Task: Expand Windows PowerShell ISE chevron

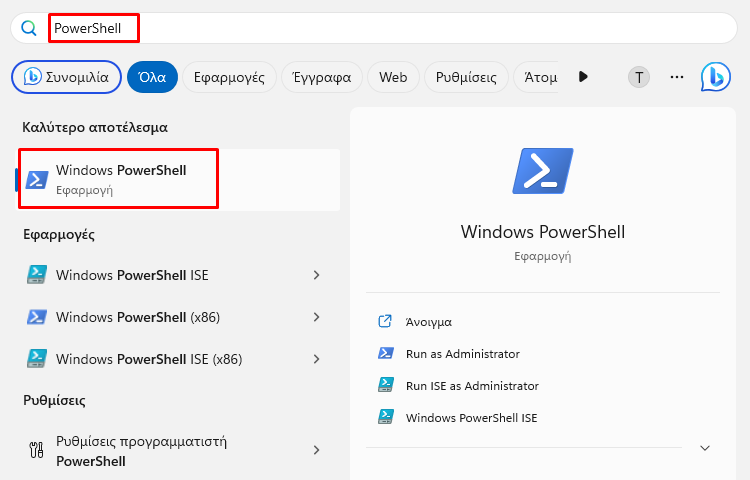Action: click(x=316, y=275)
